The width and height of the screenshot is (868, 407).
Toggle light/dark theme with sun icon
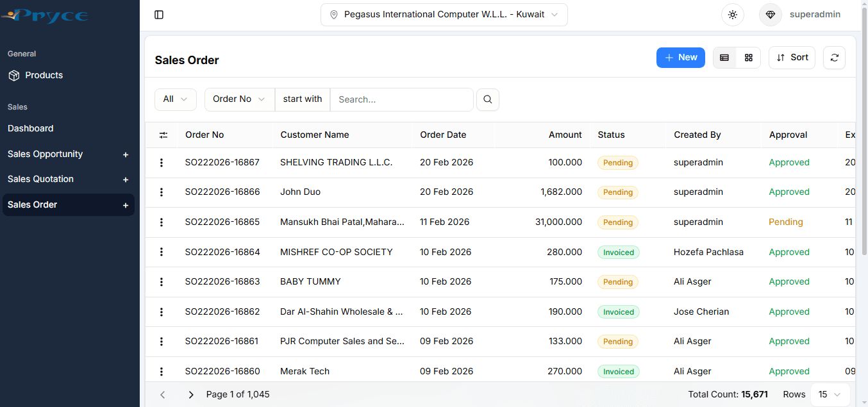pyautogui.click(x=732, y=14)
